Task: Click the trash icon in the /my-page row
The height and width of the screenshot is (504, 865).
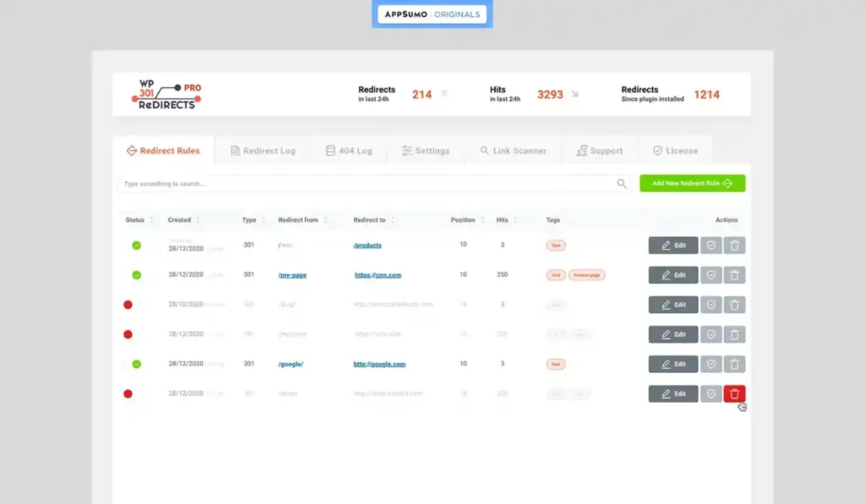Action: point(734,275)
